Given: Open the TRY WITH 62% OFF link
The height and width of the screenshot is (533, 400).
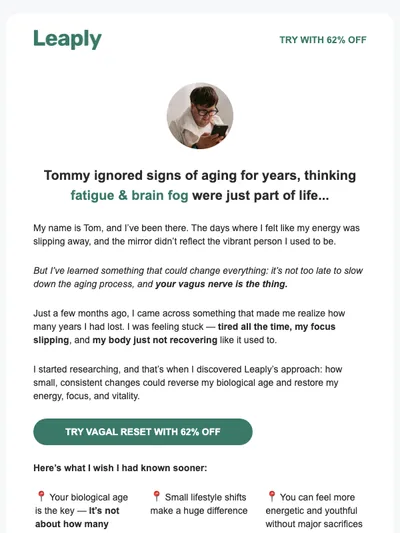Looking at the screenshot, I should (x=323, y=40).
